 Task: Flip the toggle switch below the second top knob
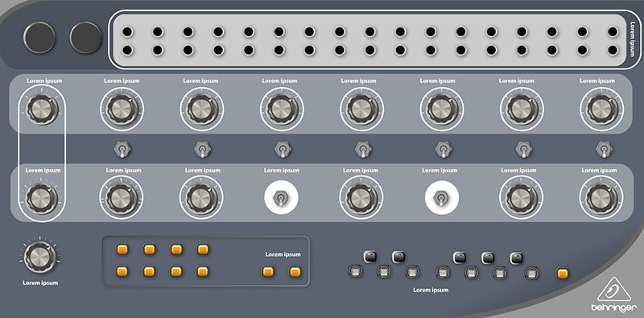[122, 150]
